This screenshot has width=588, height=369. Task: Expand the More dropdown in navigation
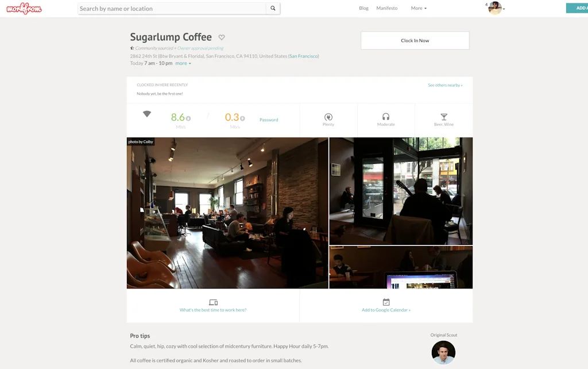coord(419,8)
